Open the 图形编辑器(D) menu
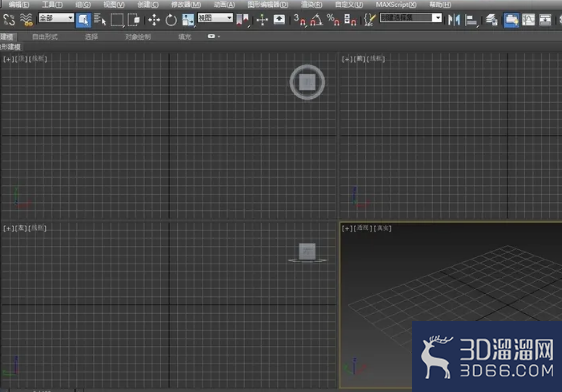 click(268, 5)
